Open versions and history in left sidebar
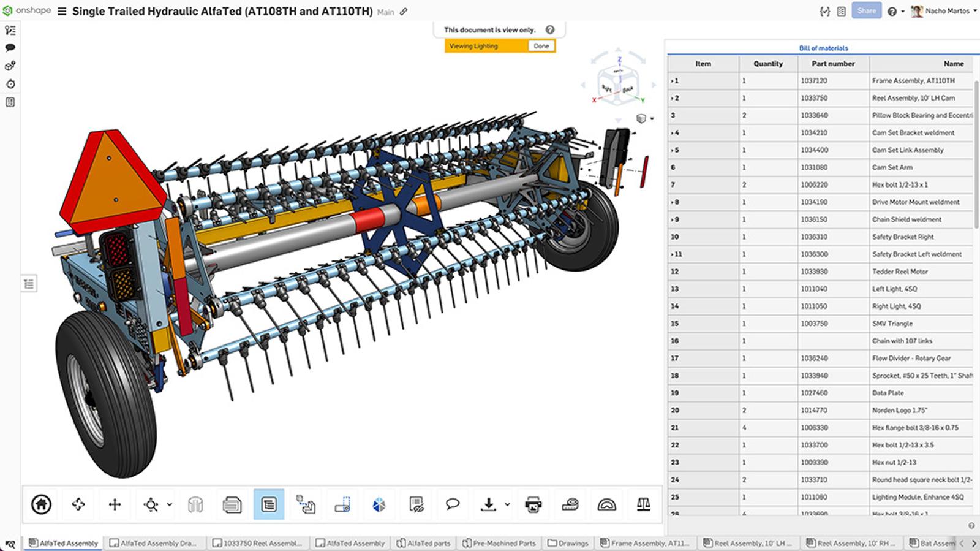This screenshot has width=980, height=551. tap(10, 84)
